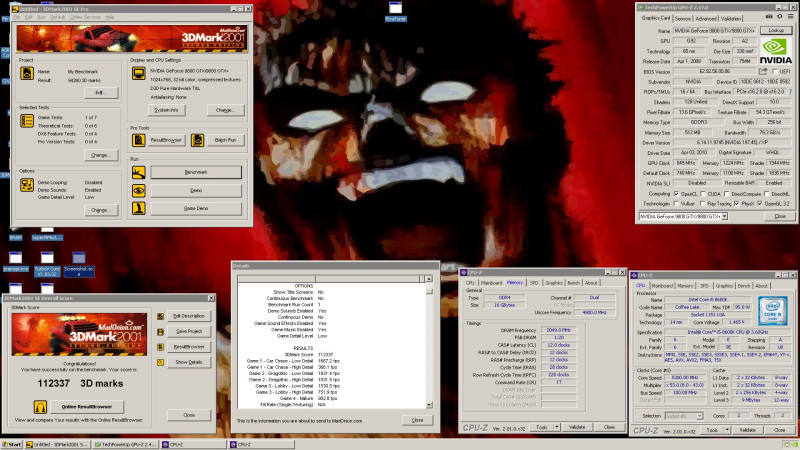Open the Help menu in 3DMark2001

click(x=110, y=17)
